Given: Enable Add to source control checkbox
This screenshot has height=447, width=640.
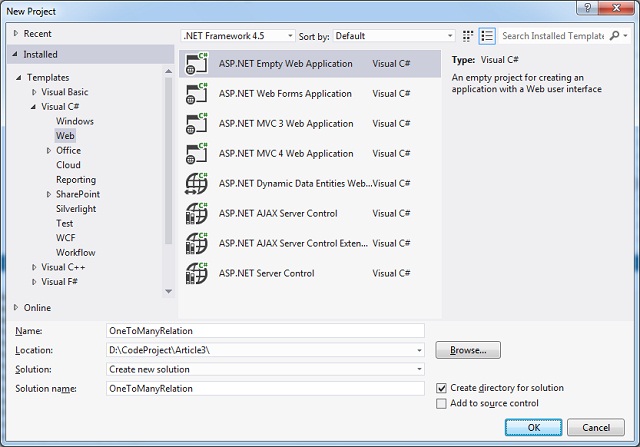Looking at the screenshot, I should (x=441, y=404).
